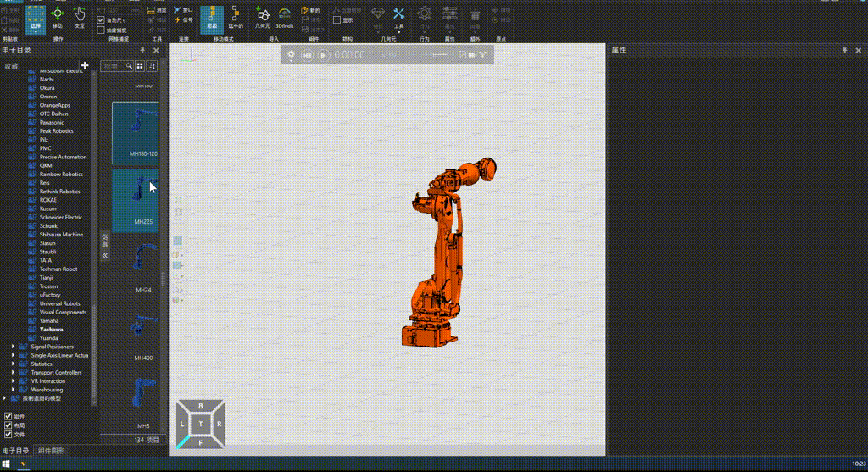868x472 pixels.
Task: Open the 测量 (Measure) tool
Action: point(157,10)
